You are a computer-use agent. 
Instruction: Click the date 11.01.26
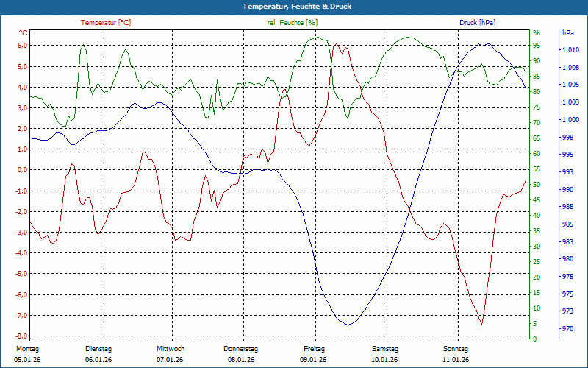point(456,360)
